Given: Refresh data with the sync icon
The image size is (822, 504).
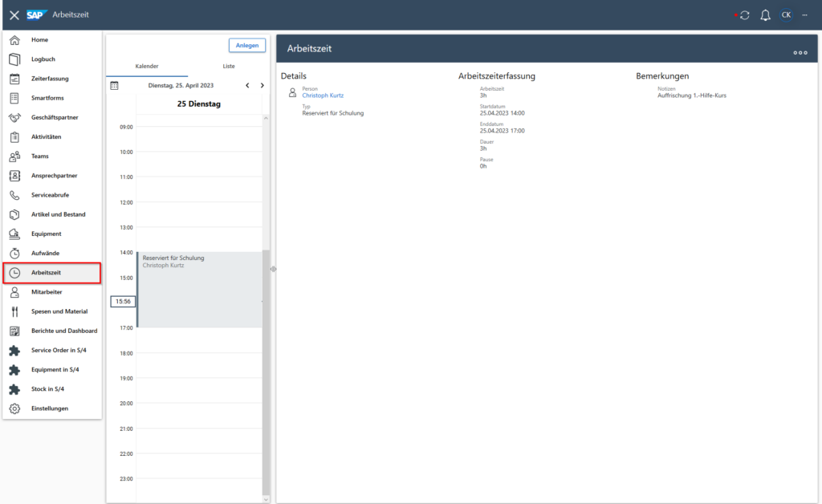Looking at the screenshot, I should click(744, 14).
